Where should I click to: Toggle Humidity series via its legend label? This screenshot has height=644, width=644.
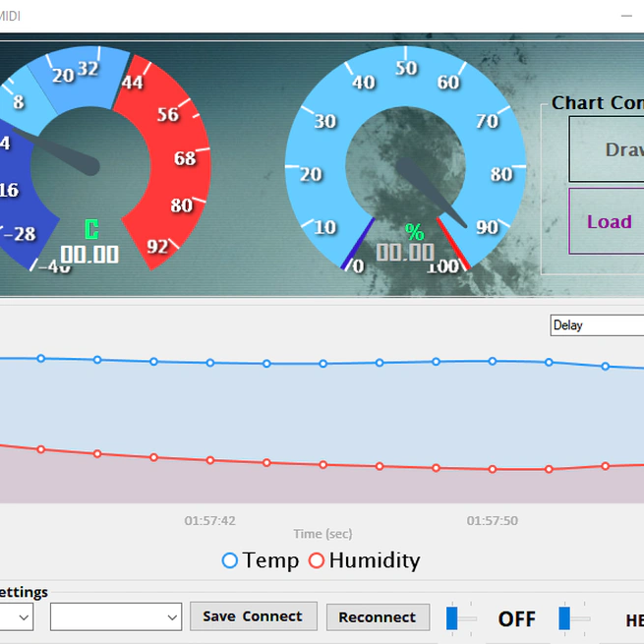[374, 560]
